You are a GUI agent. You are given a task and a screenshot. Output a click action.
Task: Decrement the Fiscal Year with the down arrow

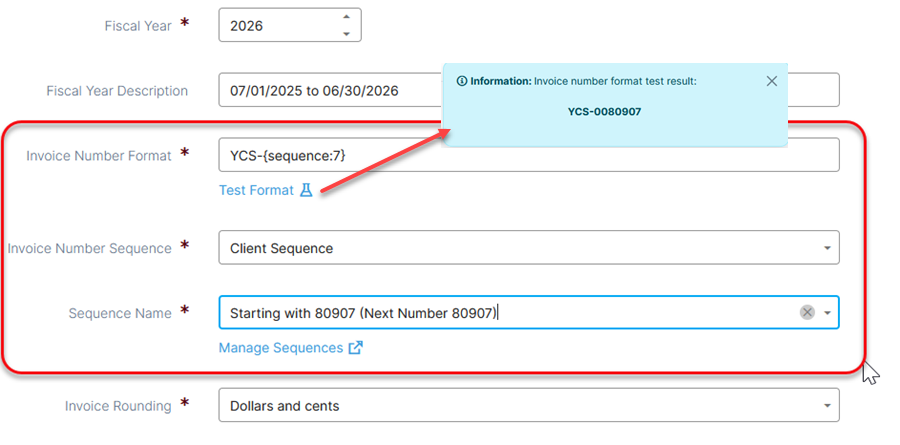tap(346, 33)
